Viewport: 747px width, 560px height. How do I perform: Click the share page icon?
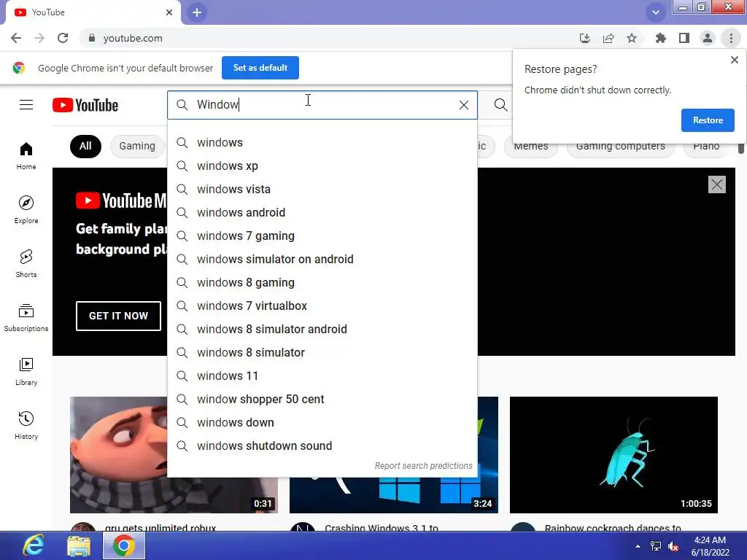[608, 38]
